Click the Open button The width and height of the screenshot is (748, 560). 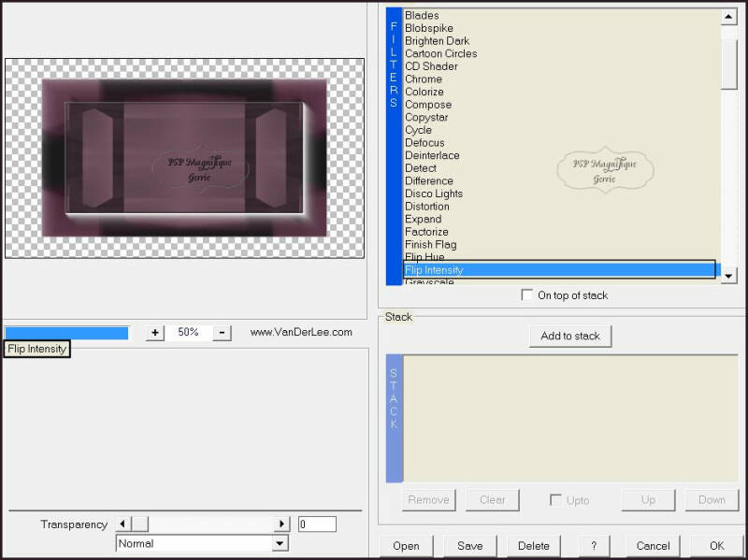coord(406,546)
